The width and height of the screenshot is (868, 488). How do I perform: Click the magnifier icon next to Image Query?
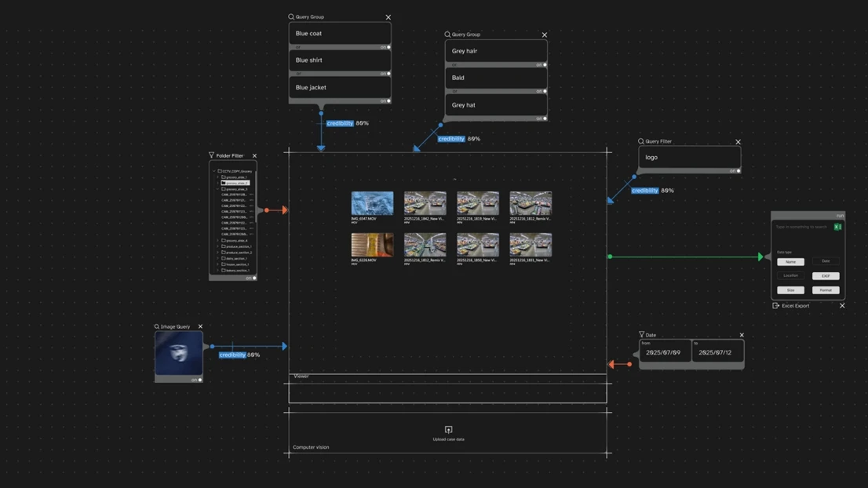pos(157,326)
